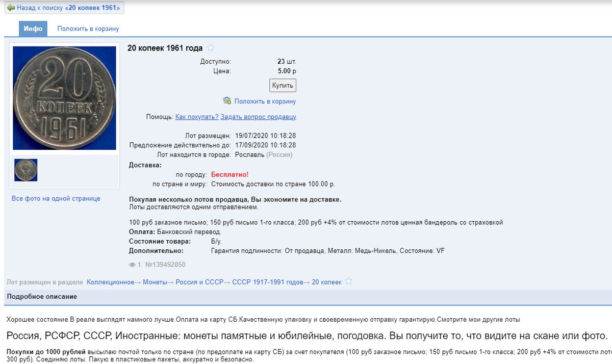Click the eye views counter icon
Screen dimensions: 612x364
(133, 265)
